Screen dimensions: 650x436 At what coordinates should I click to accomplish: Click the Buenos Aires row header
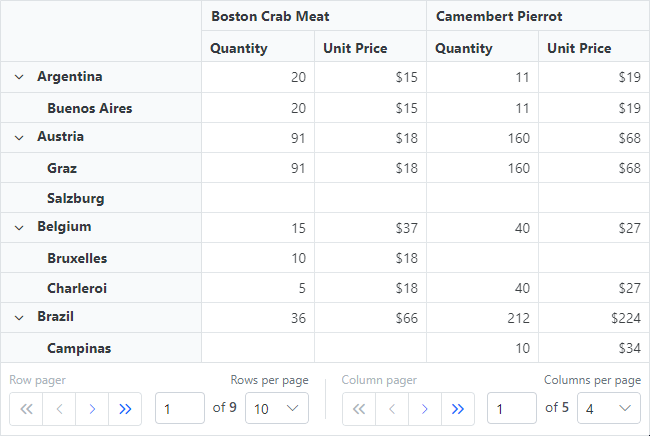(90, 108)
